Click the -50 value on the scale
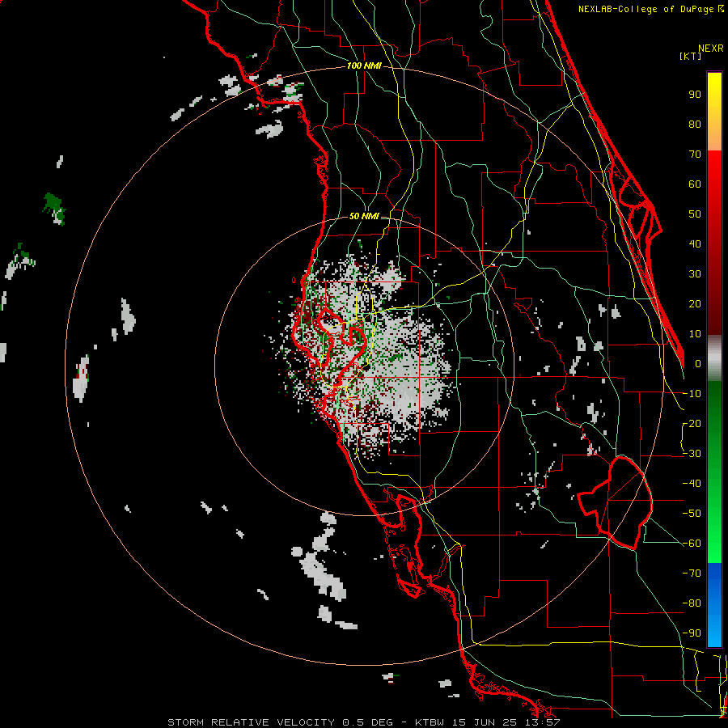The image size is (728, 728). (692, 514)
